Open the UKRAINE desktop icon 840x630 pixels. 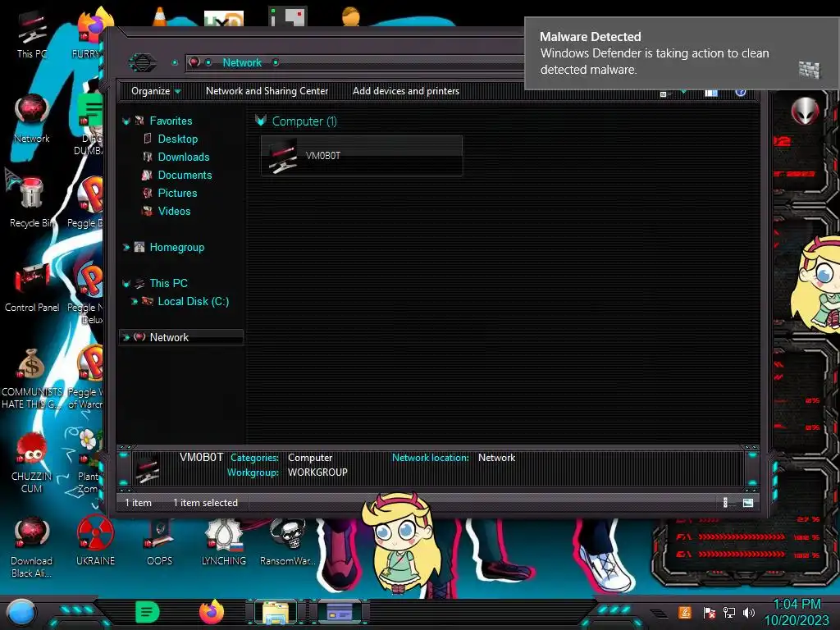click(x=95, y=540)
